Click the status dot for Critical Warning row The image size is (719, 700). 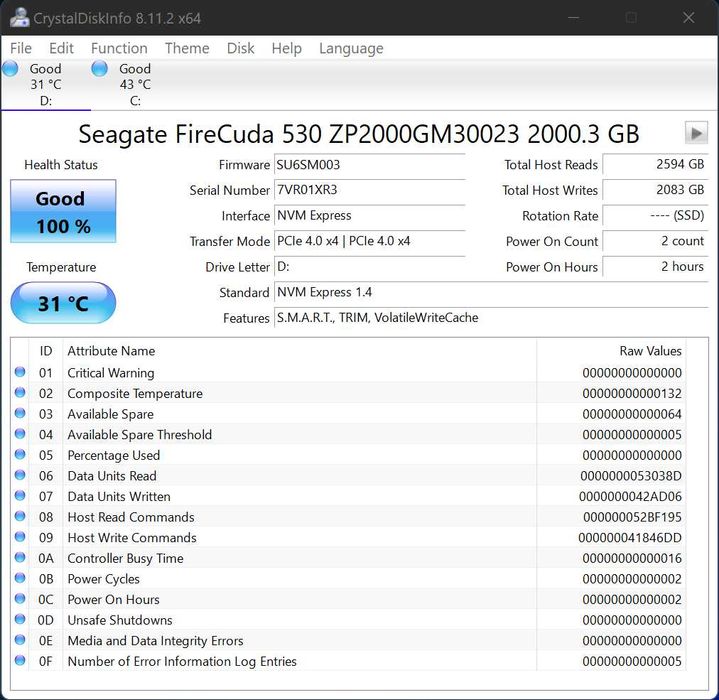pyautogui.click(x=20, y=372)
